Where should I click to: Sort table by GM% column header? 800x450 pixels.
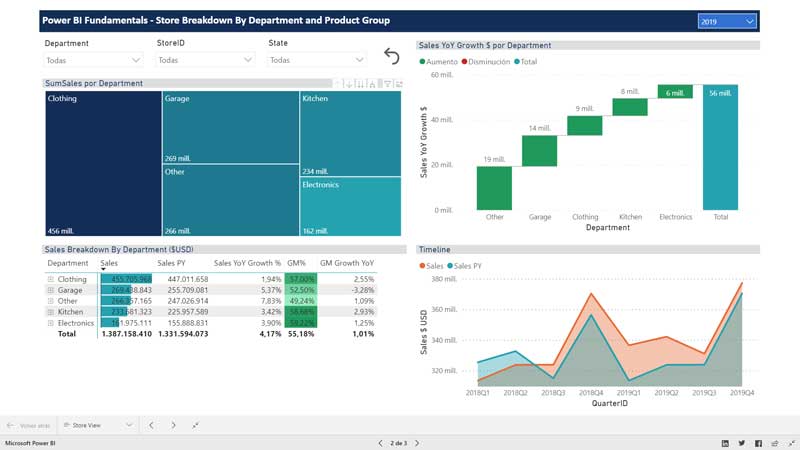click(x=296, y=265)
